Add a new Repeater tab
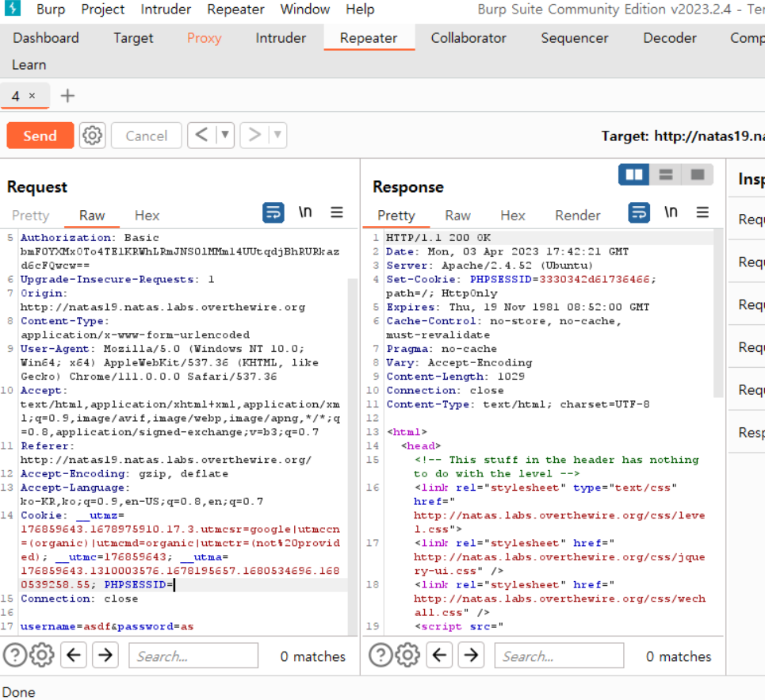 pos(67,96)
